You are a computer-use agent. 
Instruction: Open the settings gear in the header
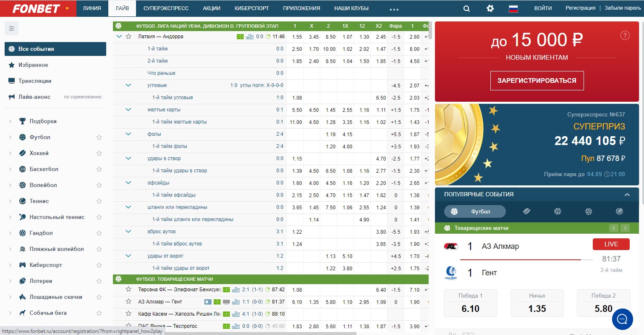(490, 8)
